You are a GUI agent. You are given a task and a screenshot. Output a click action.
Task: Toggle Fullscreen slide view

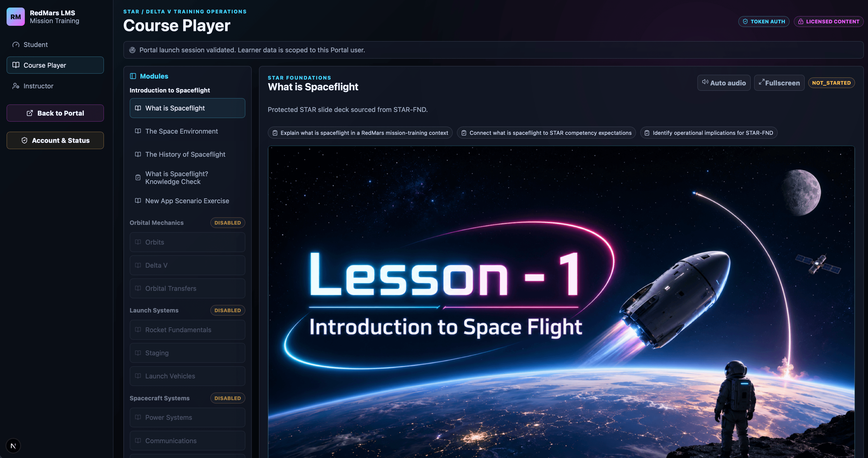(x=779, y=83)
